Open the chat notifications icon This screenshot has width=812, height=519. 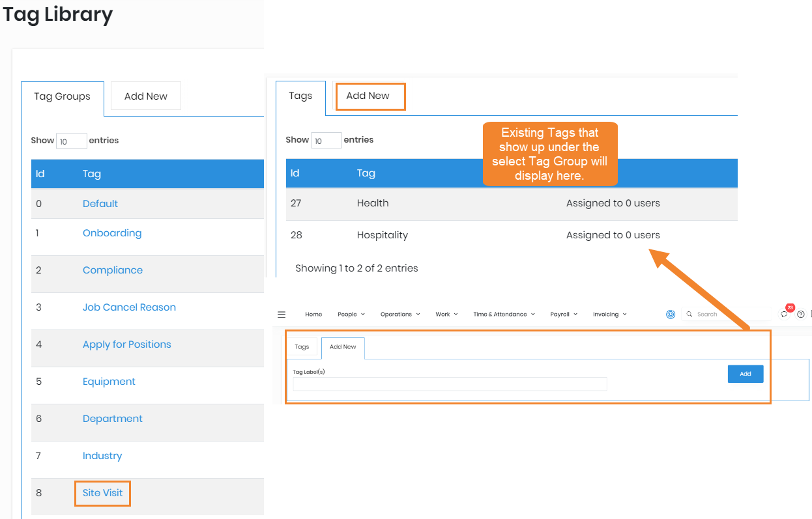784,315
